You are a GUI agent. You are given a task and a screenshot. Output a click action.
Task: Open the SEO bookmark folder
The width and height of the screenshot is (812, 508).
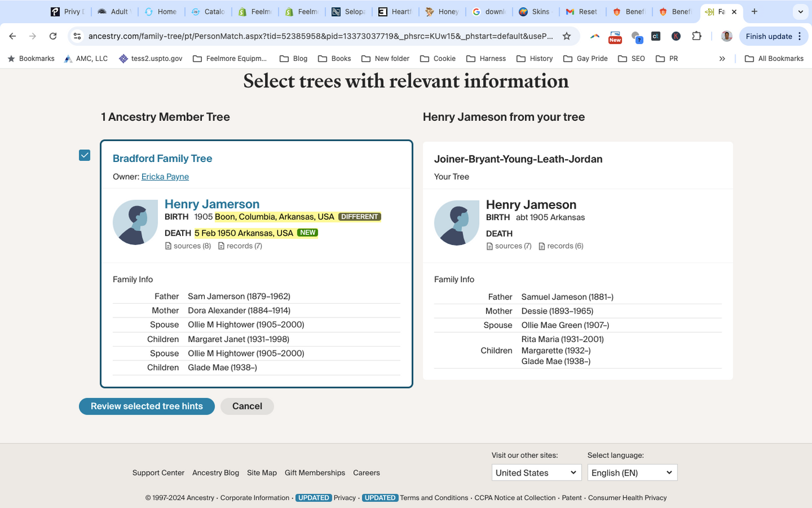[631, 59]
